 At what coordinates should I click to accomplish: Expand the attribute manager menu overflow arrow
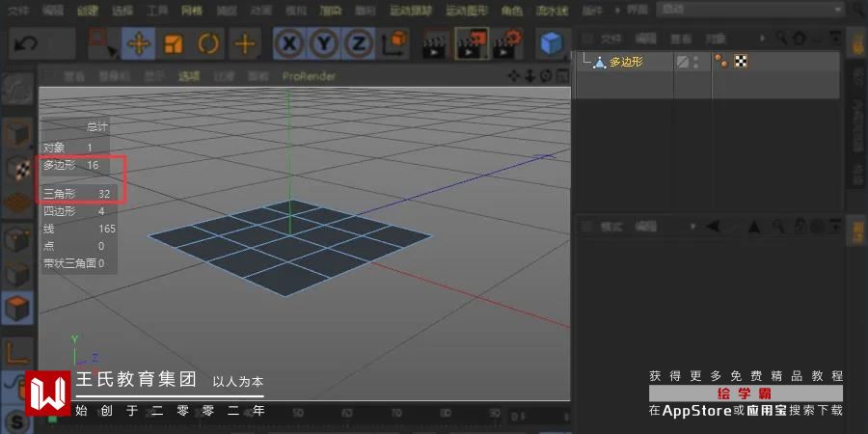tap(692, 226)
